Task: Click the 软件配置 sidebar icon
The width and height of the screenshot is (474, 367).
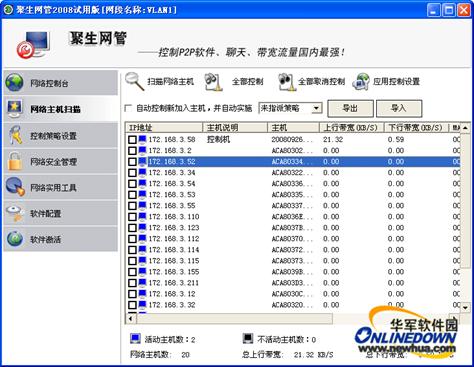Action: 15,213
